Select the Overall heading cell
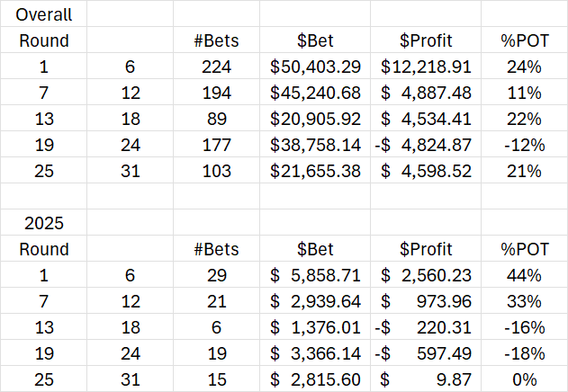Viewport: 568px width, 392px height. pos(45,13)
